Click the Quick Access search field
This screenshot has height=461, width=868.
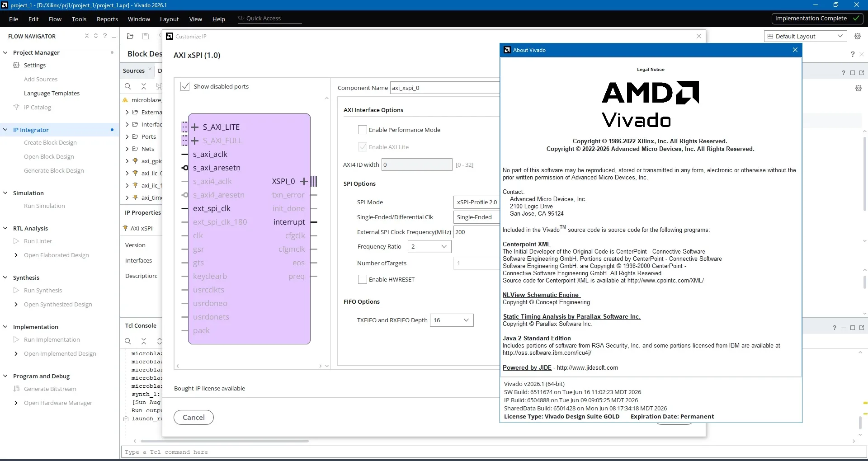[270, 19]
